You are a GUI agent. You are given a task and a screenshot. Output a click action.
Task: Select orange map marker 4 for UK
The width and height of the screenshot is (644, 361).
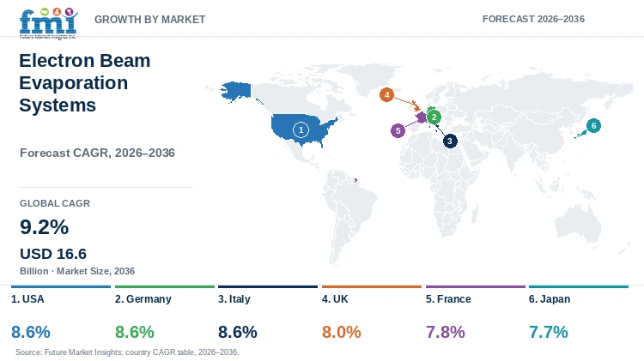click(x=386, y=95)
